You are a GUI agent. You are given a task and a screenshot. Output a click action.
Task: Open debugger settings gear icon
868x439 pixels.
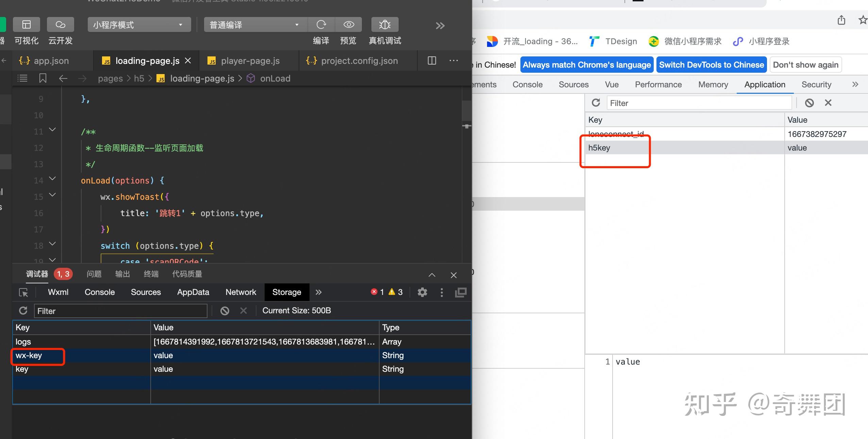[422, 292]
